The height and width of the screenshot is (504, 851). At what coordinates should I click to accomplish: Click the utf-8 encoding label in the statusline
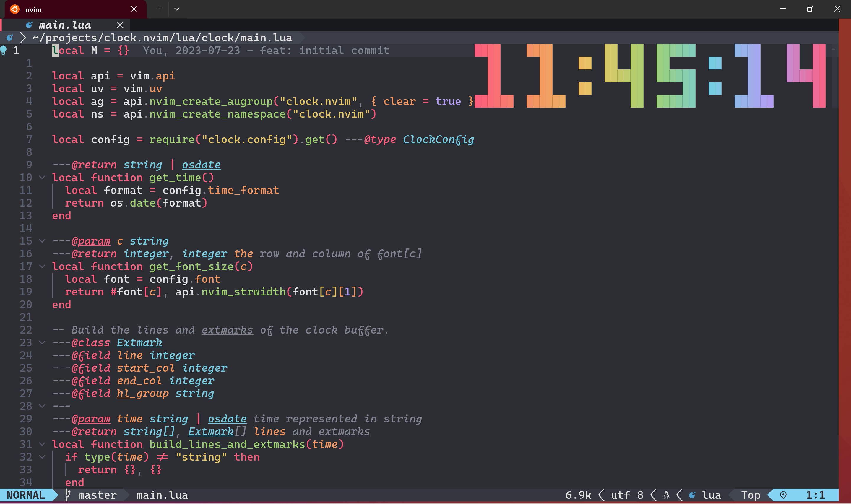tap(628, 495)
